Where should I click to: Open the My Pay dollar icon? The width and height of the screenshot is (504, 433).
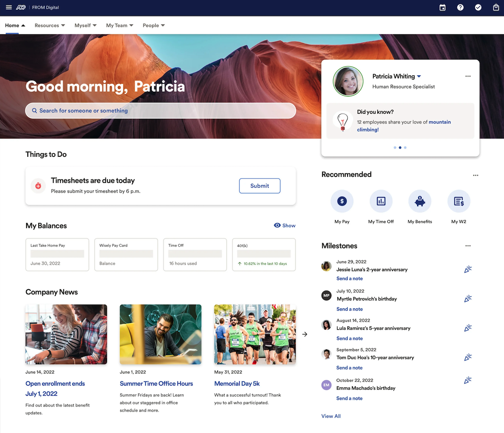point(342,201)
